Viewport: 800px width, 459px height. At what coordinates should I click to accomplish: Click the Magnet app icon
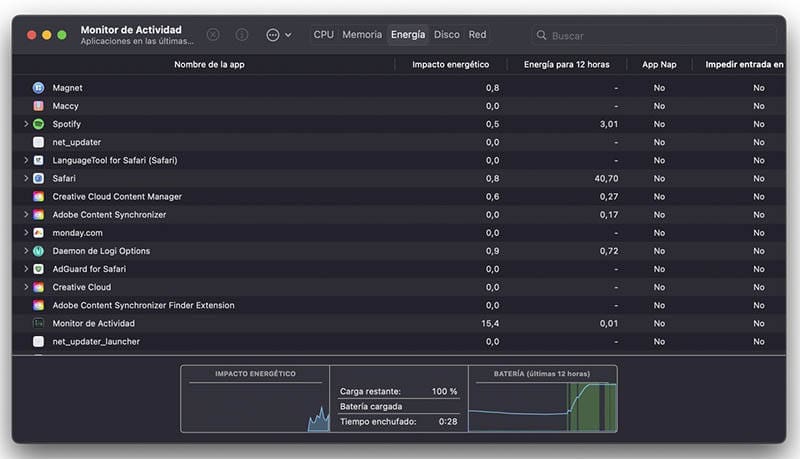click(38, 88)
